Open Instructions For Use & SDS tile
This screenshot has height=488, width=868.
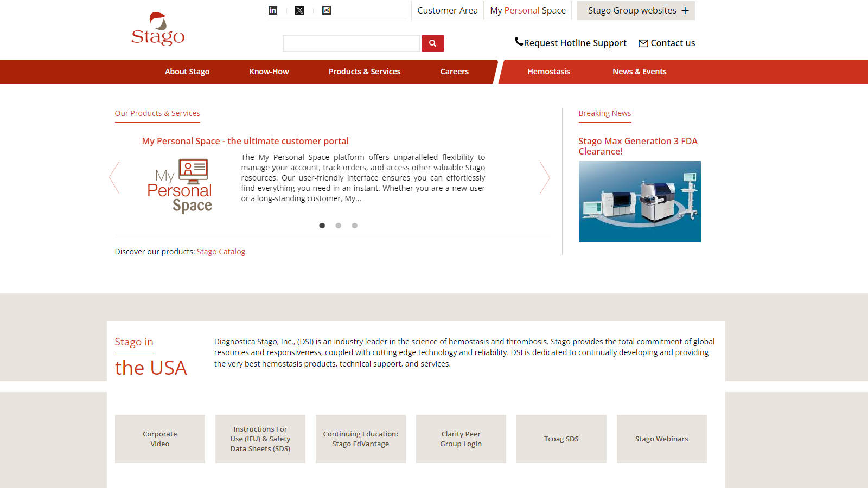click(260, 439)
